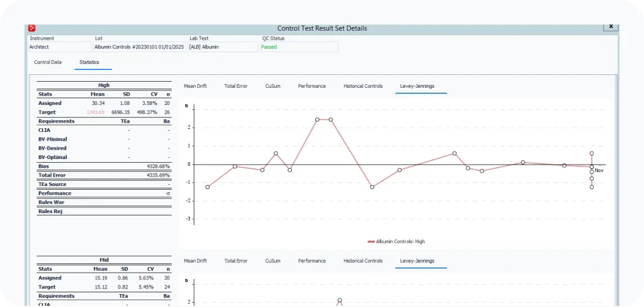Click the Performance row in High stats table
644x307 pixels.
(104, 193)
